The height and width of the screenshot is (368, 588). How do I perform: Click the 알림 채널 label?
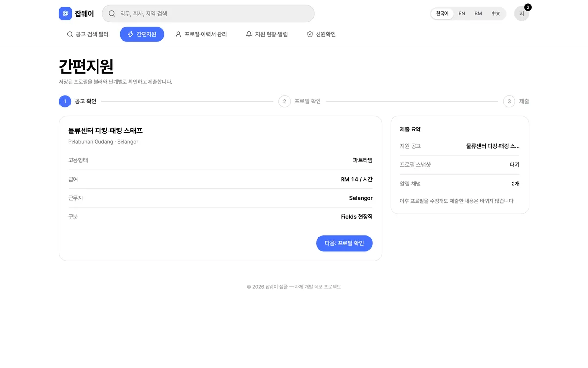pos(410,184)
